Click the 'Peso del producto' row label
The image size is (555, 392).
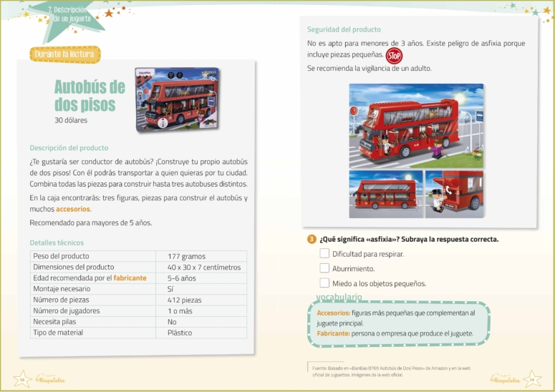[x=61, y=256]
